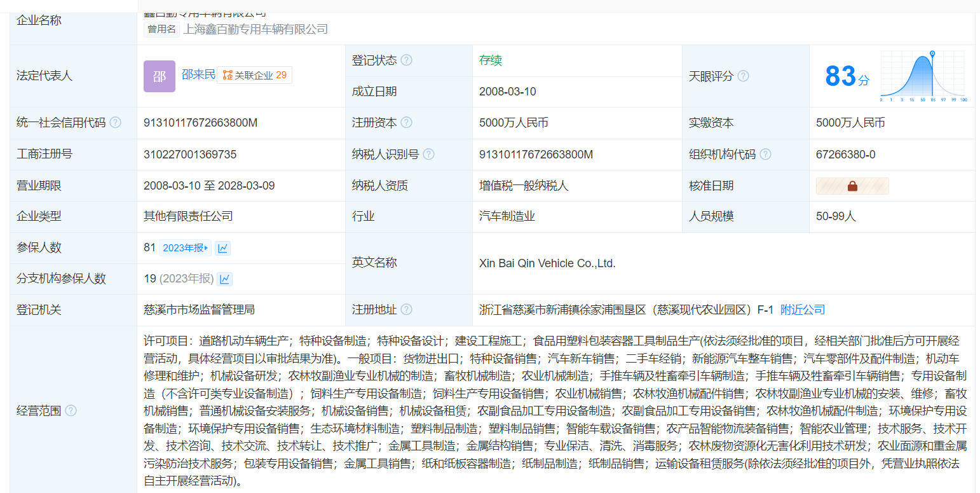
Task: Click the 成立日期 value 2008-03-10
Action: click(x=508, y=92)
